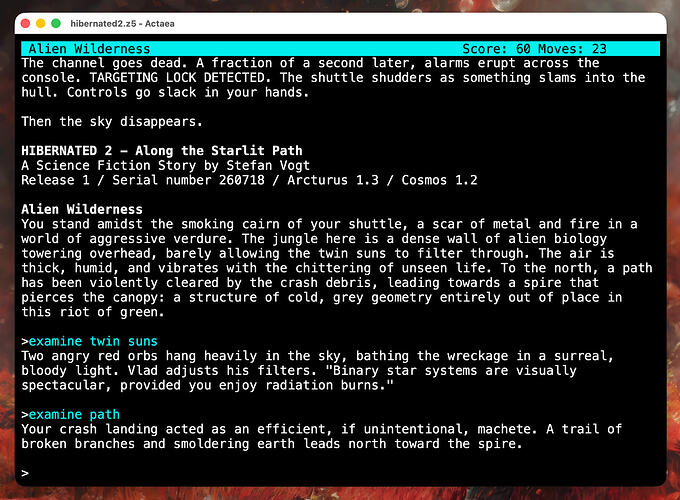Click the Moves: 23 counter in status bar

tap(572, 49)
